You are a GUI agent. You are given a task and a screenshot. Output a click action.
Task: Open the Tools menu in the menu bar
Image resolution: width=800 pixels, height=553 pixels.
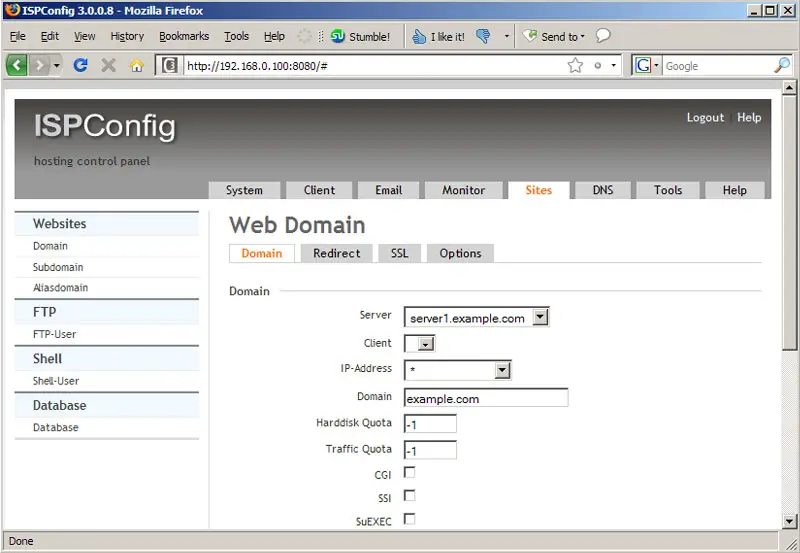point(236,36)
